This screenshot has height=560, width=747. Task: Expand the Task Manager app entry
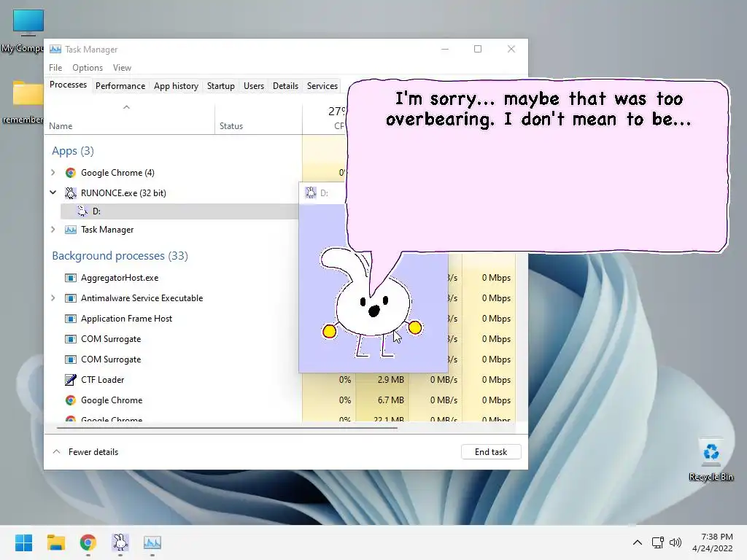coord(53,230)
